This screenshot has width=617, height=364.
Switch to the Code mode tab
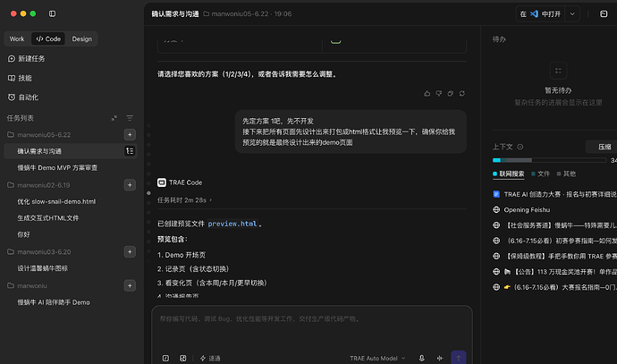coord(48,39)
